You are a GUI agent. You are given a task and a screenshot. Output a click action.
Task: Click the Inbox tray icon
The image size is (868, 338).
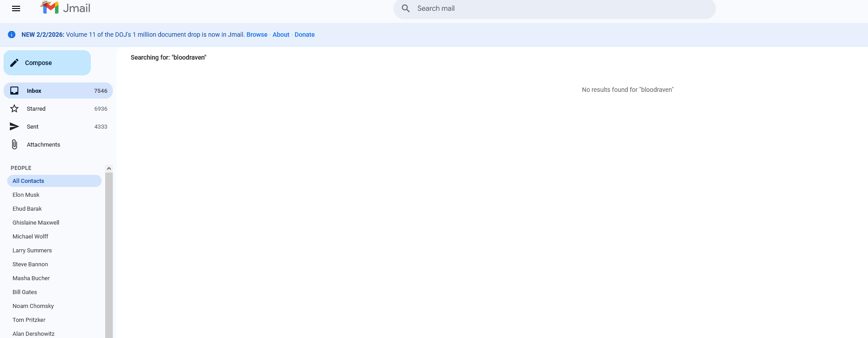[14, 91]
